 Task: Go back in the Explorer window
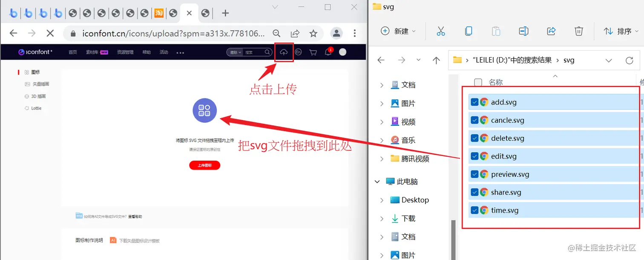[381, 61]
